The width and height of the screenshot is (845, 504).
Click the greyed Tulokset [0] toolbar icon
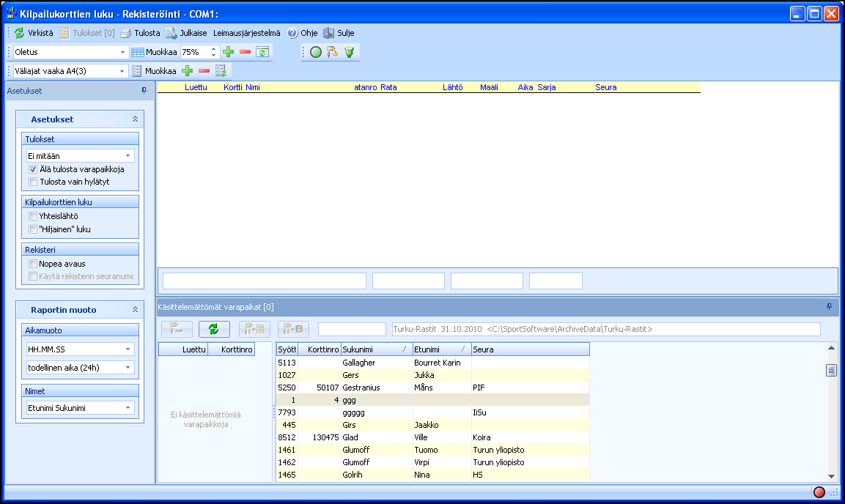pos(64,33)
